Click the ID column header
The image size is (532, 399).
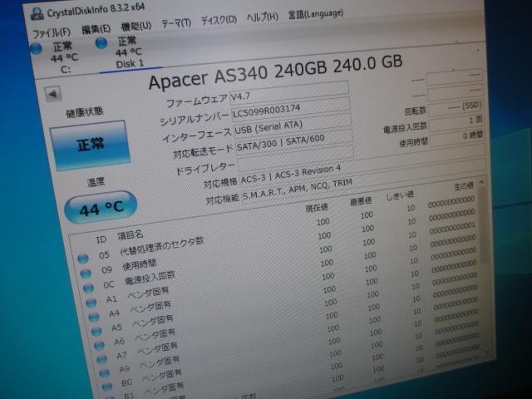[101, 240]
